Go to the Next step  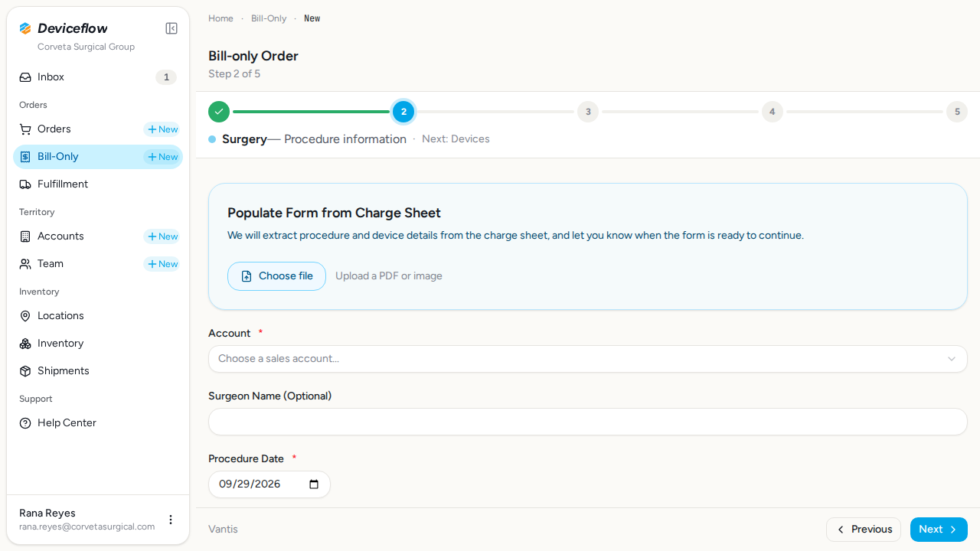point(939,530)
